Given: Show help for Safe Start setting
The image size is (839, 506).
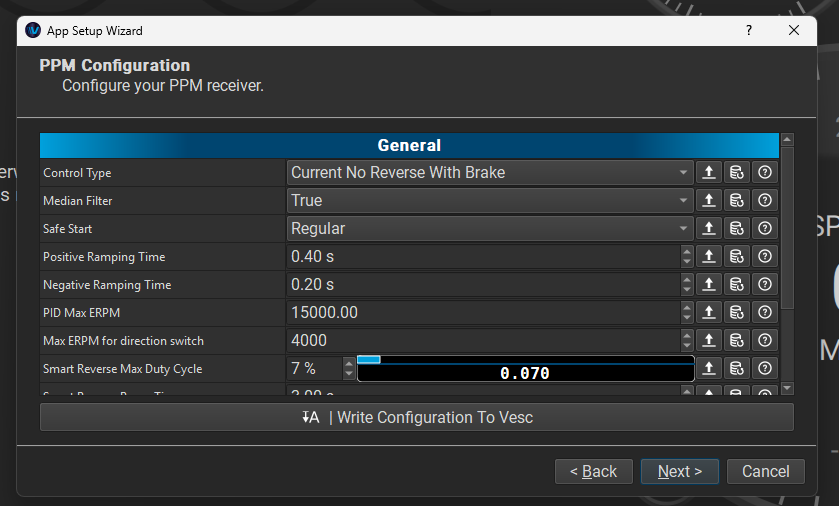Looking at the screenshot, I should (x=764, y=228).
